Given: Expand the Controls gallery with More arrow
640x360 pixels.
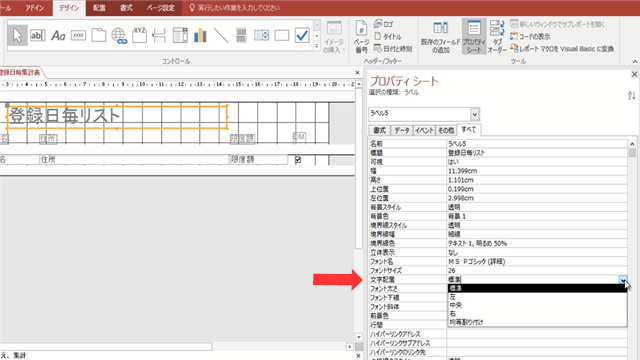Looking at the screenshot, I should pyautogui.click(x=316, y=46).
